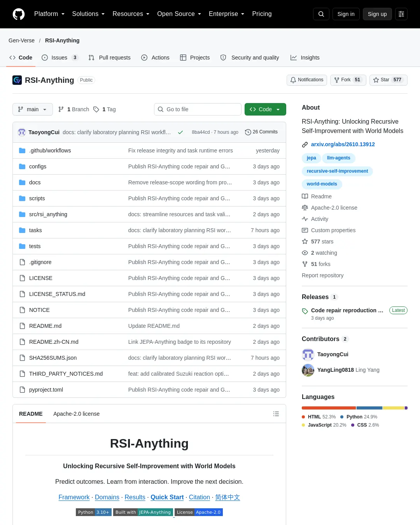Click the Gen-Verse owner link
Image resolution: width=420 pixels, height=525 pixels.
click(x=21, y=40)
